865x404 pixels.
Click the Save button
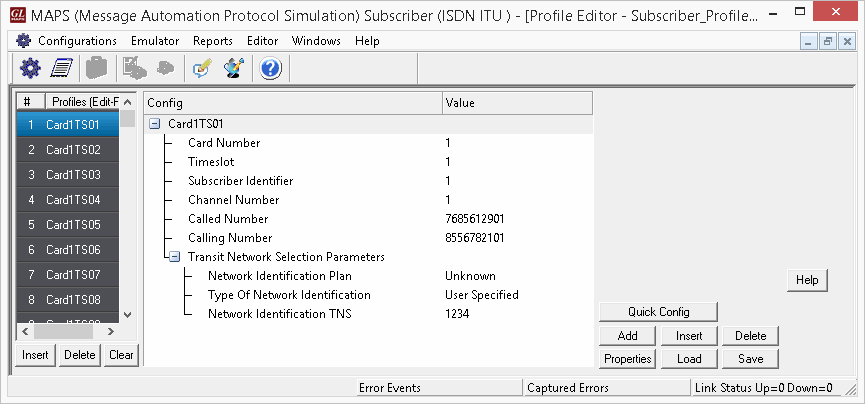[750, 359]
